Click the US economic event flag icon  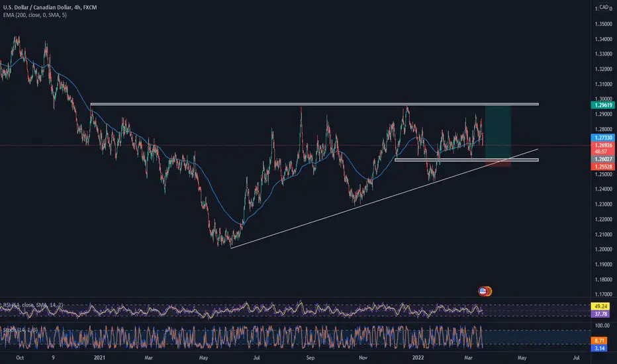(x=483, y=291)
